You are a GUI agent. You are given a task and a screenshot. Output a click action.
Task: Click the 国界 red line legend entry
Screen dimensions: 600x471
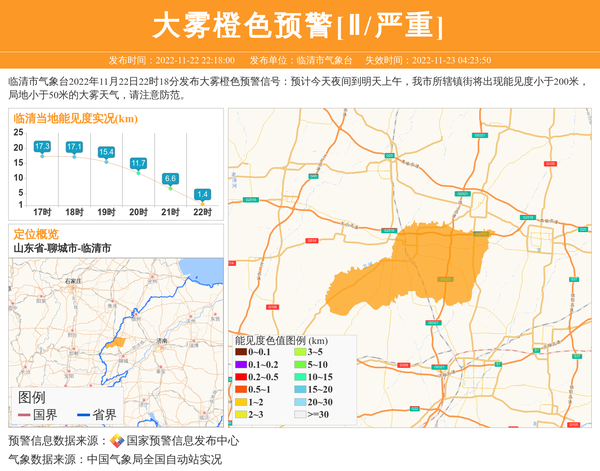tap(38, 415)
